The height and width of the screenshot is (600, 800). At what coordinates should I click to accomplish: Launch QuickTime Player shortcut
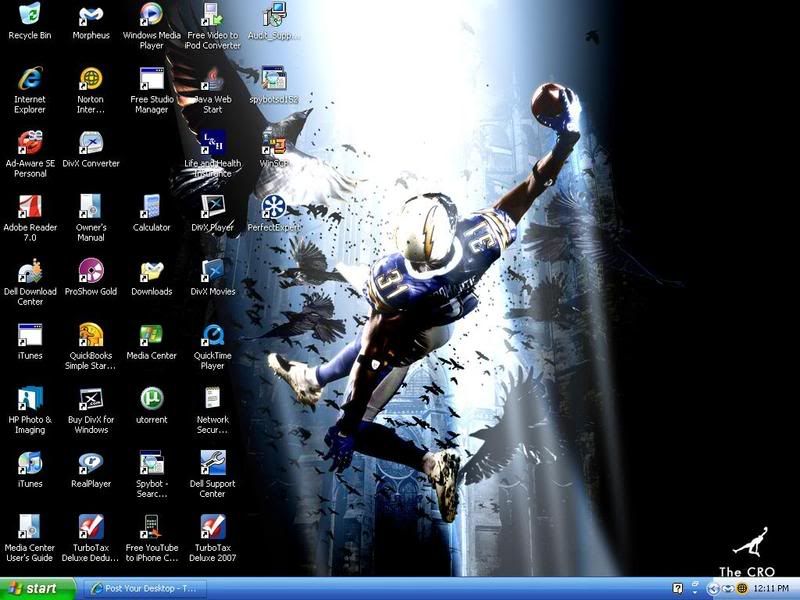(x=212, y=335)
